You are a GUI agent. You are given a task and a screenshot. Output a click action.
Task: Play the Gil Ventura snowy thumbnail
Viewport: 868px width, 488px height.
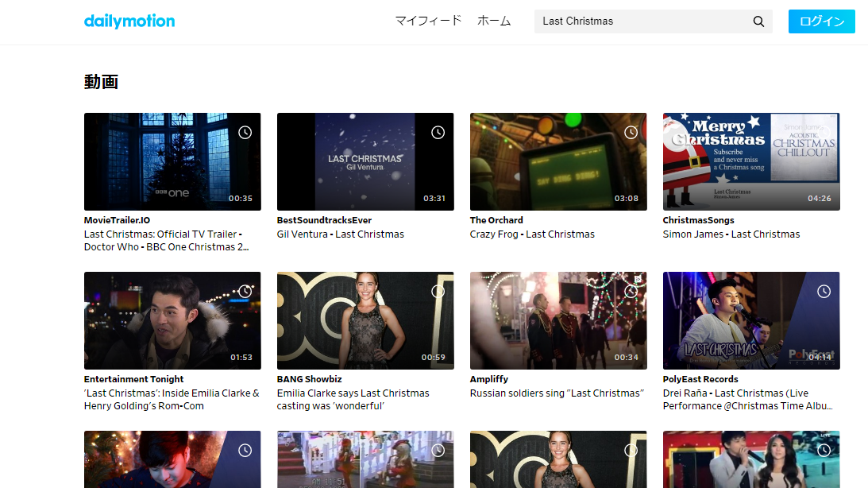click(365, 162)
